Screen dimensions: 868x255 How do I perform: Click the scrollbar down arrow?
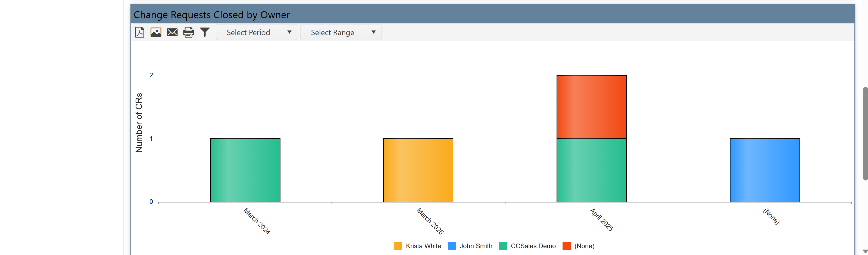coord(865,251)
